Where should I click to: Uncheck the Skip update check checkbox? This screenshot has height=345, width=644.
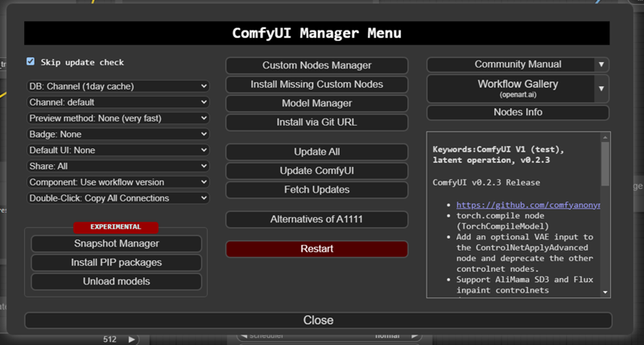[x=31, y=61]
